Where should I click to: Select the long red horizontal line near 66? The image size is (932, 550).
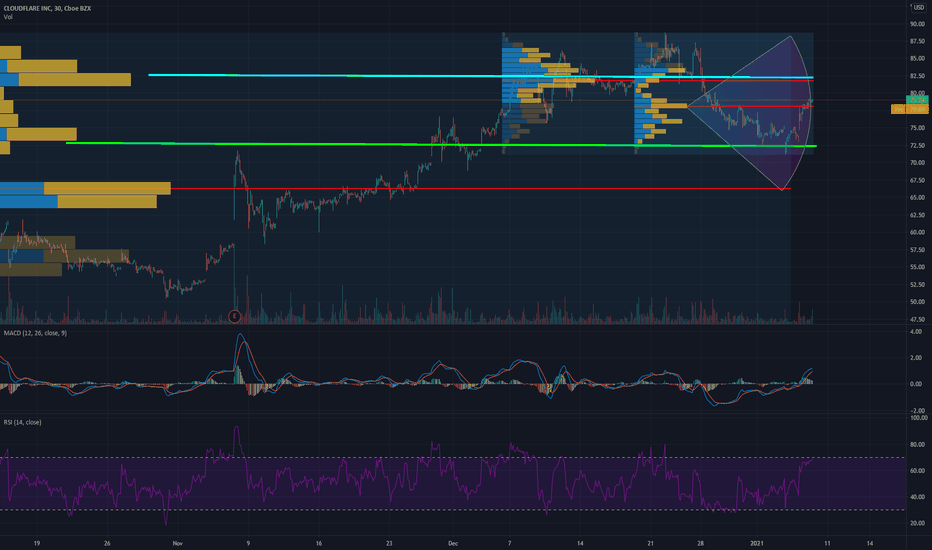point(480,188)
